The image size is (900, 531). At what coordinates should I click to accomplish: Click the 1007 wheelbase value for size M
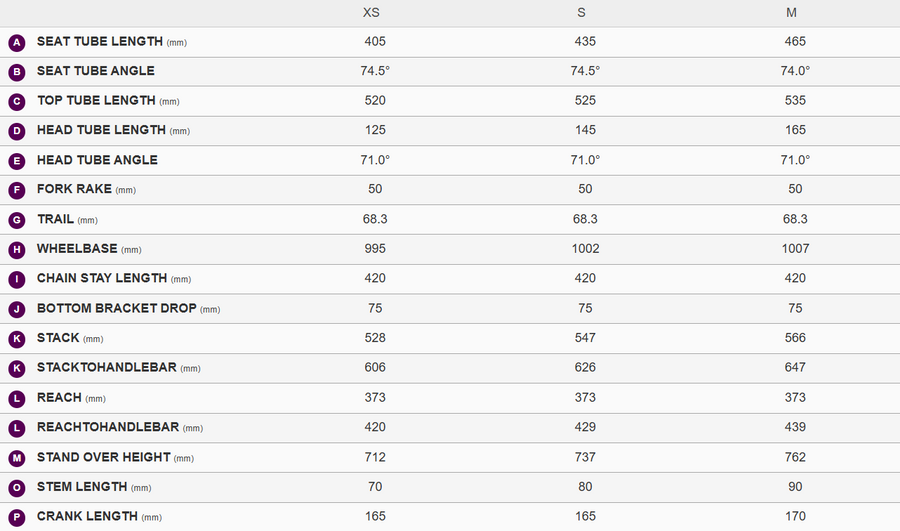tap(795, 249)
